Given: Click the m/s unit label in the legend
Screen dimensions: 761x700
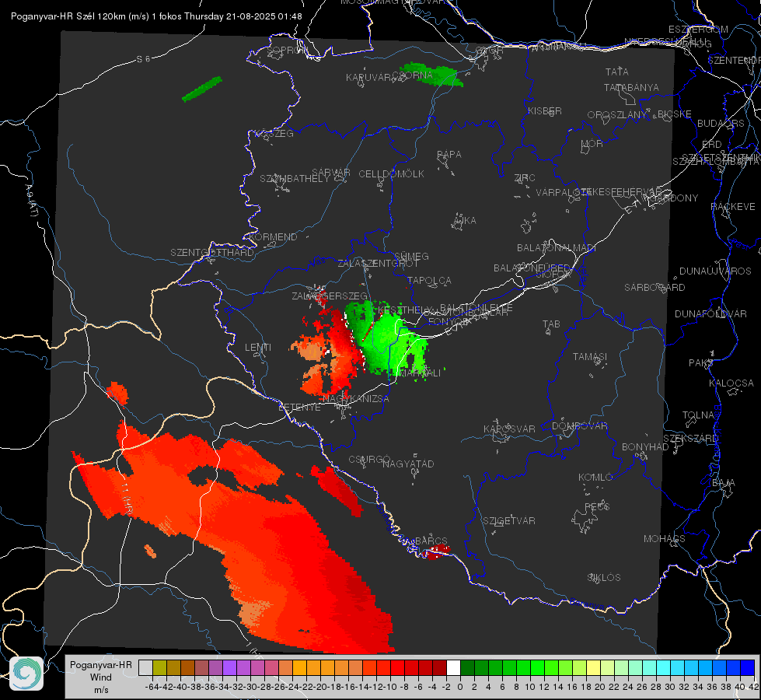Looking at the screenshot, I should pyautogui.click(x=101, y=690).
